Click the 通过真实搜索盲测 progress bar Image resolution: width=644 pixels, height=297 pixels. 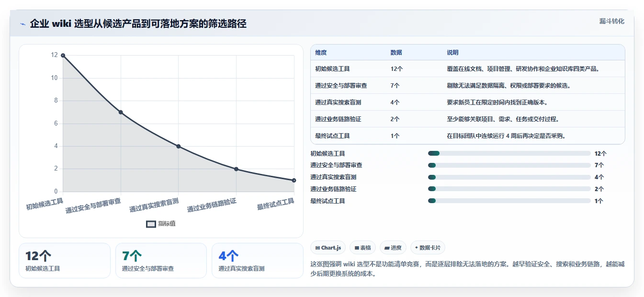[x=509, y=177]
